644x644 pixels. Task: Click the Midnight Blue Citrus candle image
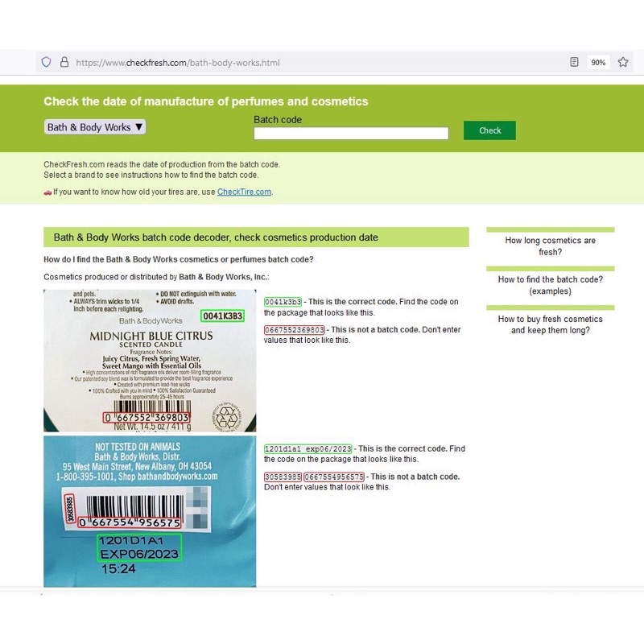[x=150, y=361]
